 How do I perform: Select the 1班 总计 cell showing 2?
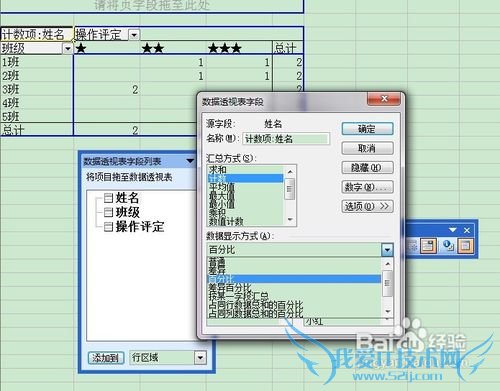click(x=288, y=62)
